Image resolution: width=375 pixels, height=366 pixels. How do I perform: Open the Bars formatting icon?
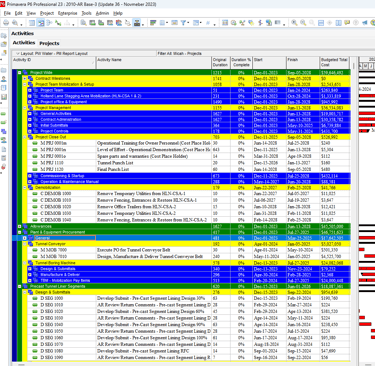coord(153,23)
